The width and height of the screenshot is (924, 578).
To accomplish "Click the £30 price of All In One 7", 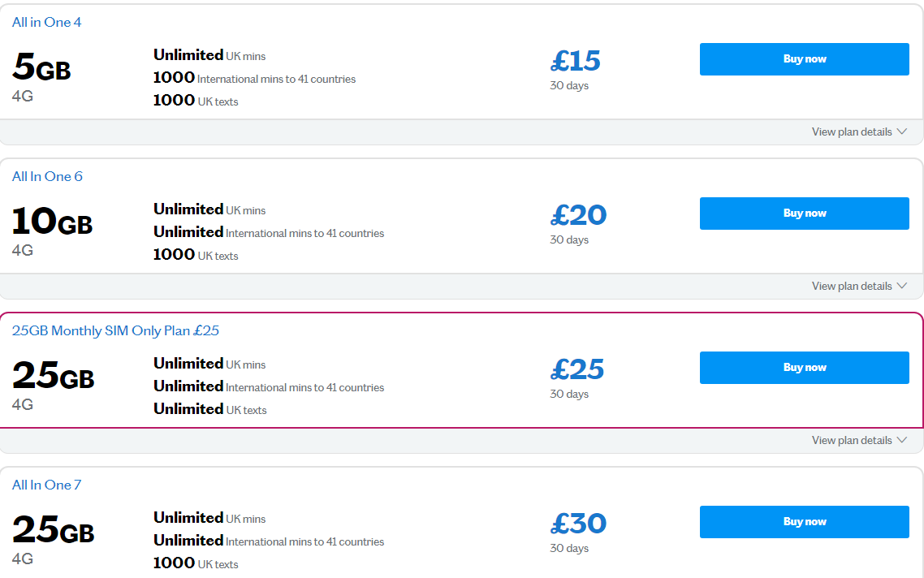I will point(578,524).
